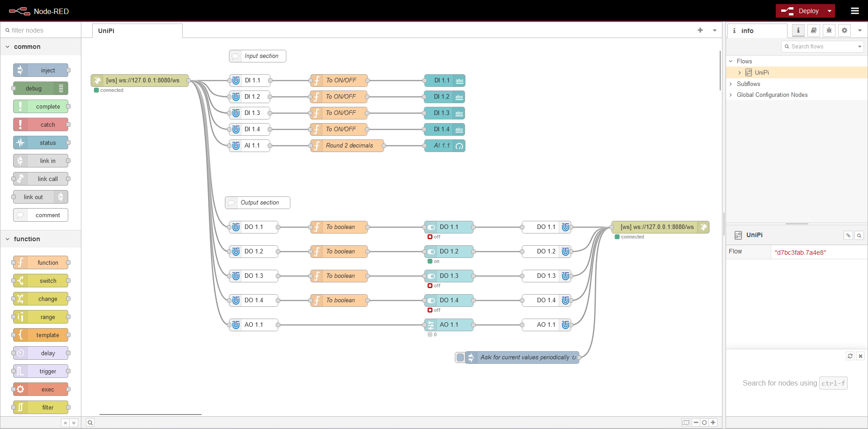
Task: Find UniPi flow in workspace magnifier
Action: point(859,235)
